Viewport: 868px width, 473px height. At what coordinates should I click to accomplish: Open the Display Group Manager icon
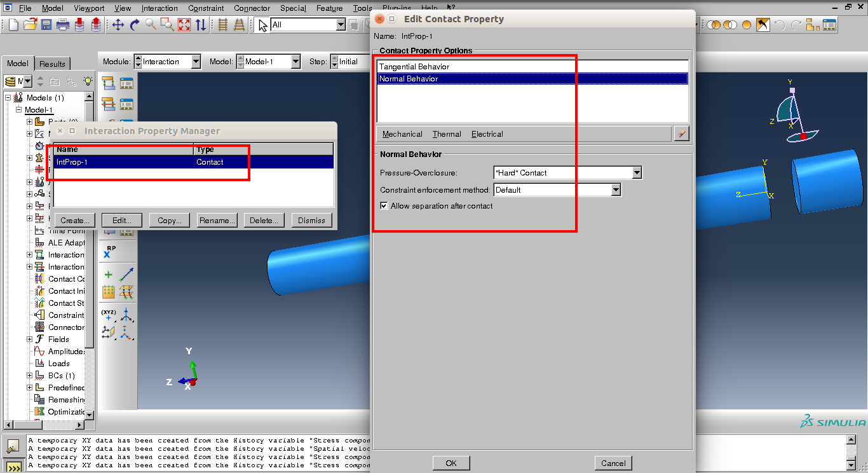point(829,25)
